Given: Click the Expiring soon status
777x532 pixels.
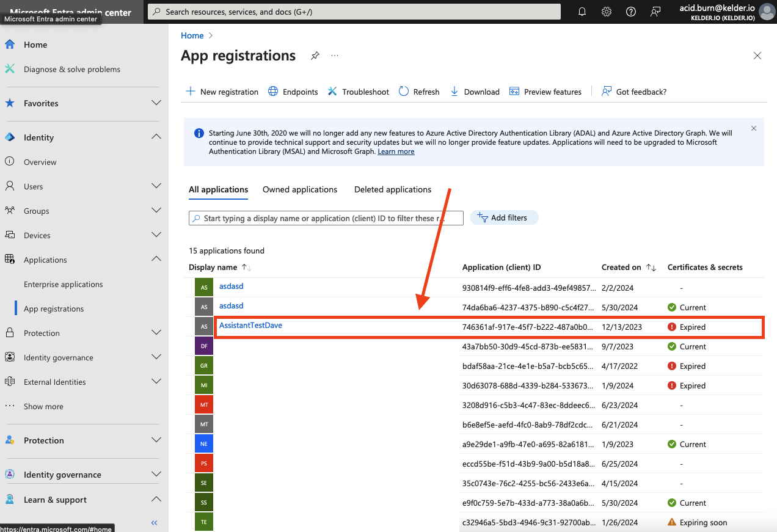Looking at the screenshot, I should [x=698, y=522].
